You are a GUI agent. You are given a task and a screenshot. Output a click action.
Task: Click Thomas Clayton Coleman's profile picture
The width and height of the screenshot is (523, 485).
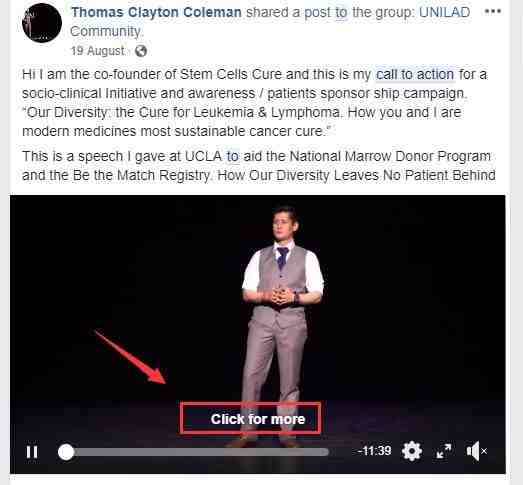(42, 23)
